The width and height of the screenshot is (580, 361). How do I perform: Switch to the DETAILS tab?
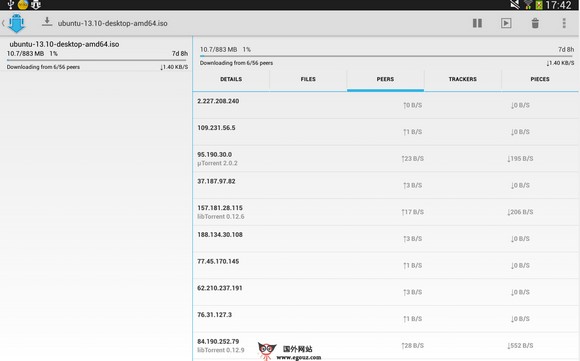pyautogui.click(x=231, y=79)
